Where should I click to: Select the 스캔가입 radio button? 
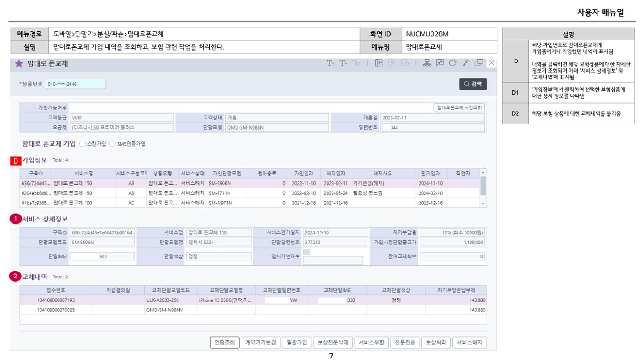[x=83, y=144]
